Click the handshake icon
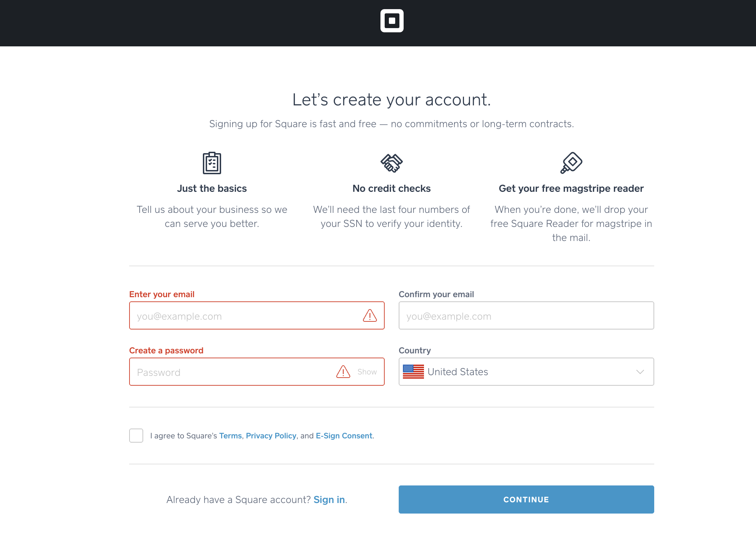Viewport: 756px width, 555px height. 391,163
